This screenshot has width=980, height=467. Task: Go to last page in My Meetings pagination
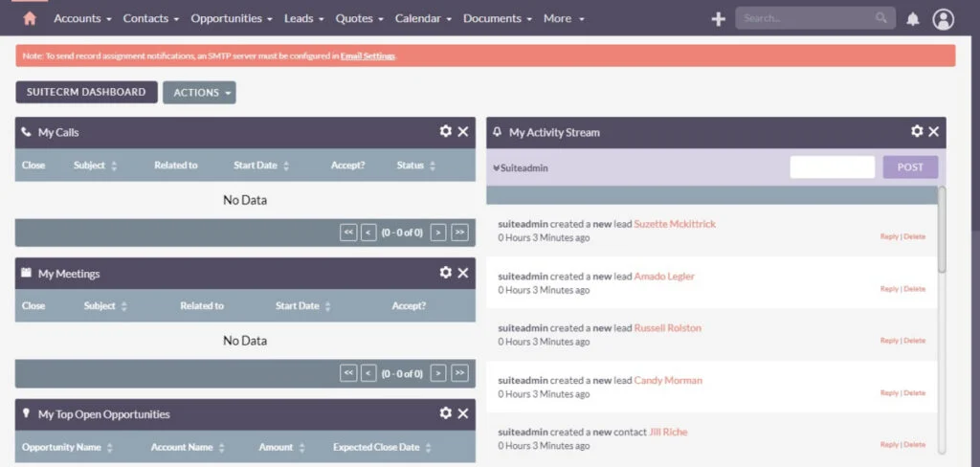point(459,373)
